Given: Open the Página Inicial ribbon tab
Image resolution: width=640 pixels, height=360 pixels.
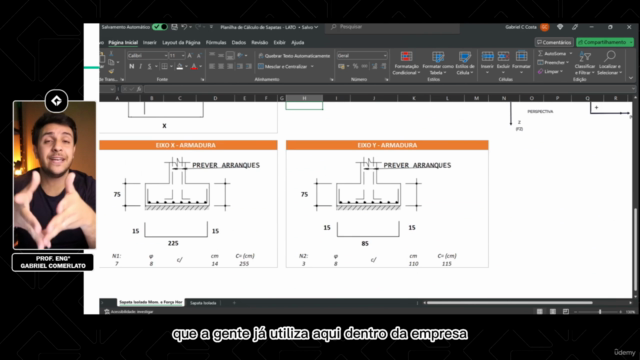Looking at the screenshot, I should tap(123, 42).
